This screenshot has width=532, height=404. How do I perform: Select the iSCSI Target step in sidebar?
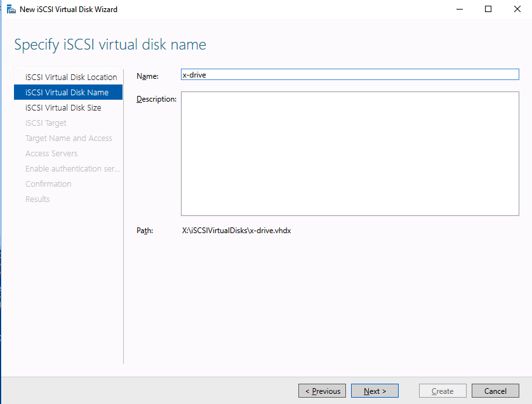46,123
